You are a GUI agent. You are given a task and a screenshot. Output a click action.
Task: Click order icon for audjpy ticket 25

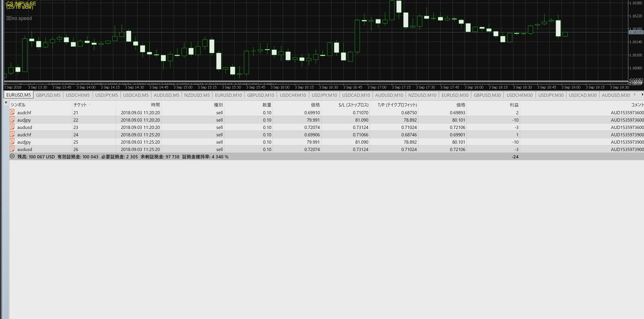(12, 142)
